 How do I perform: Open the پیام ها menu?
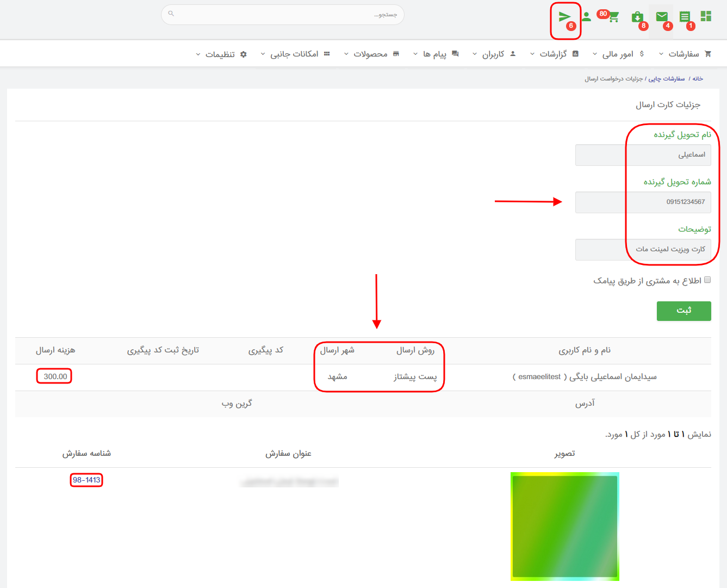point(436,54)
